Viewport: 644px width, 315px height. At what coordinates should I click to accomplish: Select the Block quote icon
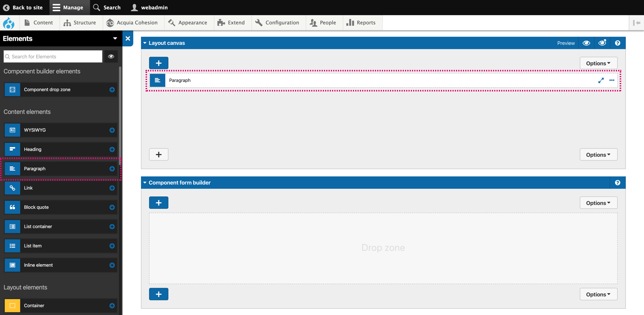coord(12,207)
